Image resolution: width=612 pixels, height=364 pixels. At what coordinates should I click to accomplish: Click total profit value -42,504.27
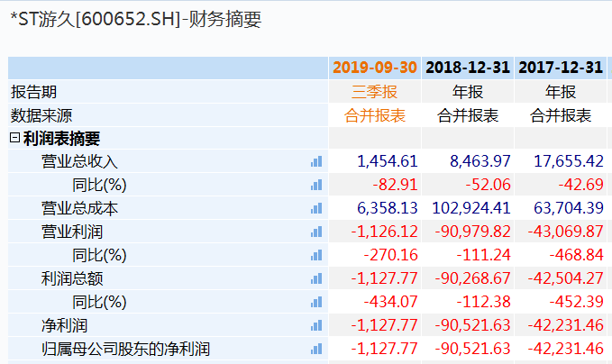coord(565,278)
